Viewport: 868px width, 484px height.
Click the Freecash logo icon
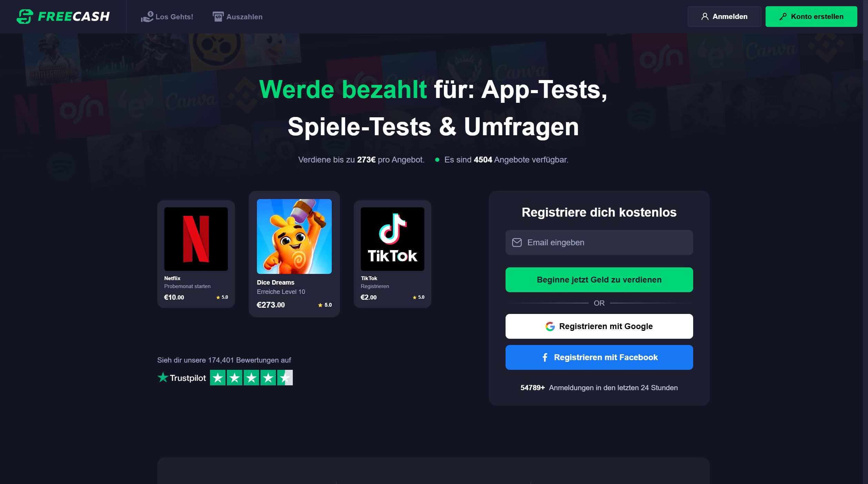25,17
